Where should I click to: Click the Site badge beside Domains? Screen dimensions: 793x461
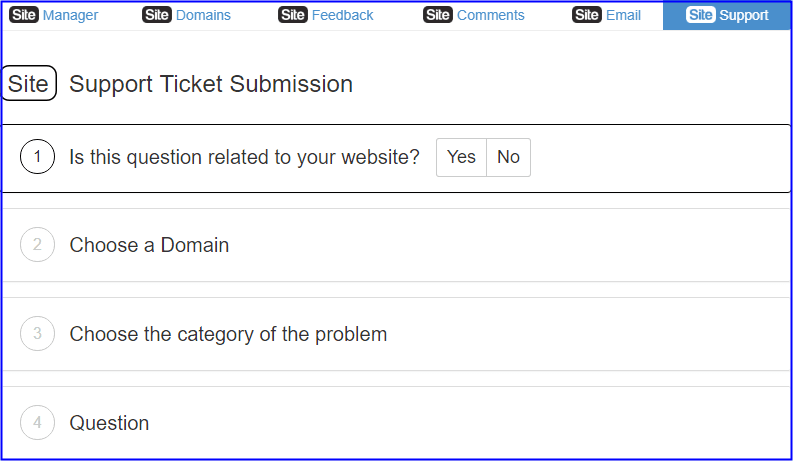click(x=157, y=15)
